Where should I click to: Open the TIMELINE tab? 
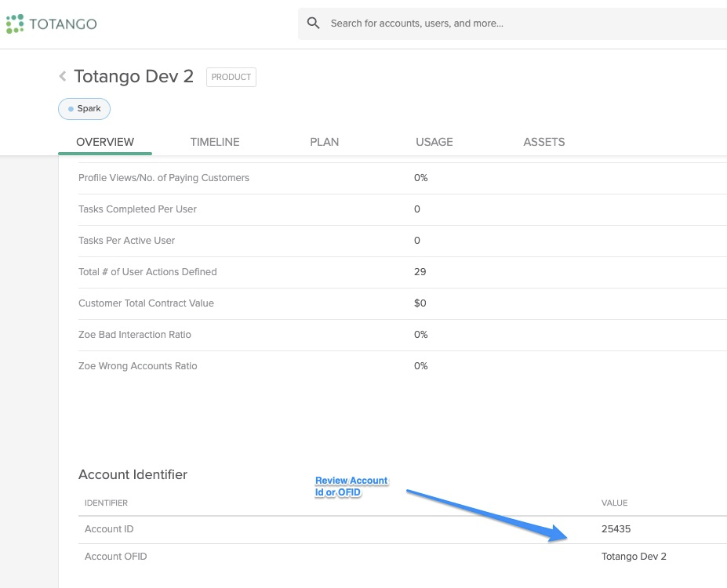(215, 142)
